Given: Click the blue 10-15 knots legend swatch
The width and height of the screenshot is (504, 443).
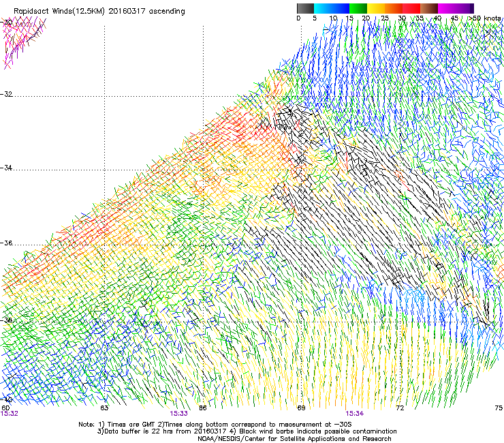Looking at the screenshot, I should pos(341,8).
